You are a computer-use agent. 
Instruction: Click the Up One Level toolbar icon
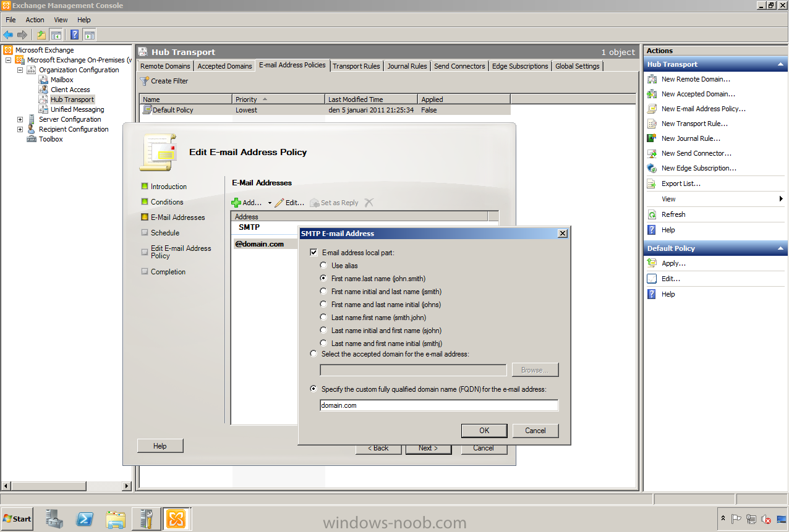[41, 35]
